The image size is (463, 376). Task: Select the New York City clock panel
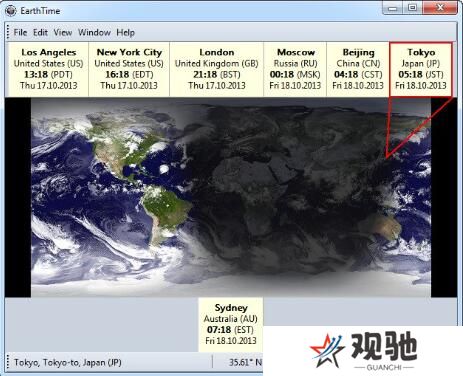coord(129,69)
